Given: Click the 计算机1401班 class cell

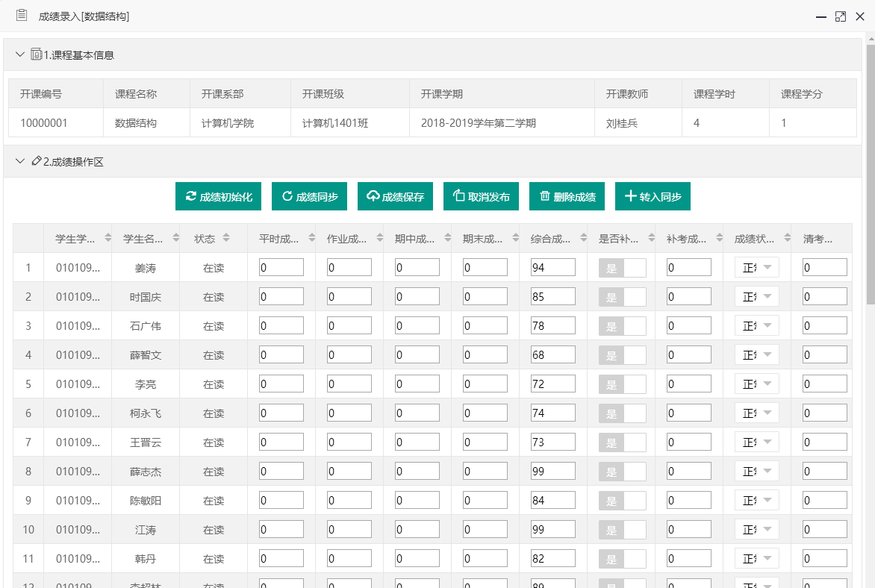Looking at the screenshot, I should pyautogui.click(x=350, y=122).
